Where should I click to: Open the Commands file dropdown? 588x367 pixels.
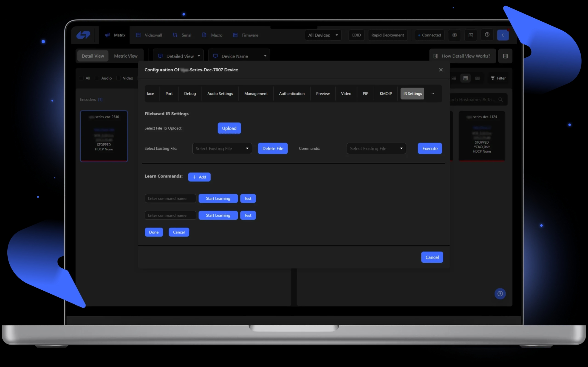coord(376,148)
